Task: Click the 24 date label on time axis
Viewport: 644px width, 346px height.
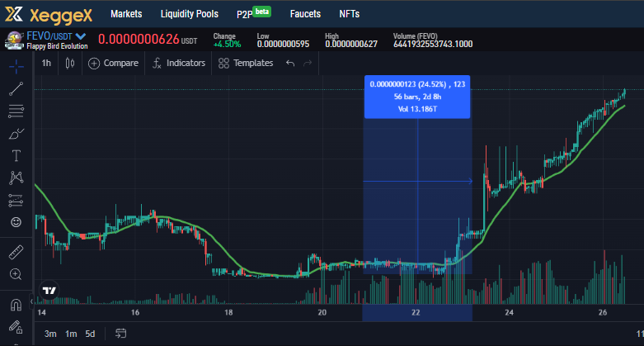Action: point(510,313)
